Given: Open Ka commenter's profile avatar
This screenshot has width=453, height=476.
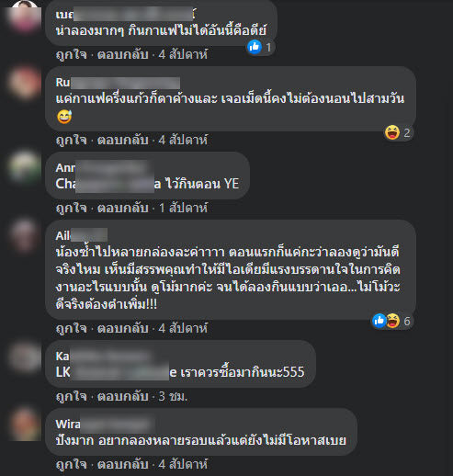Looking at the screenshot, I should pyautogui.click(x=25, y=357).
